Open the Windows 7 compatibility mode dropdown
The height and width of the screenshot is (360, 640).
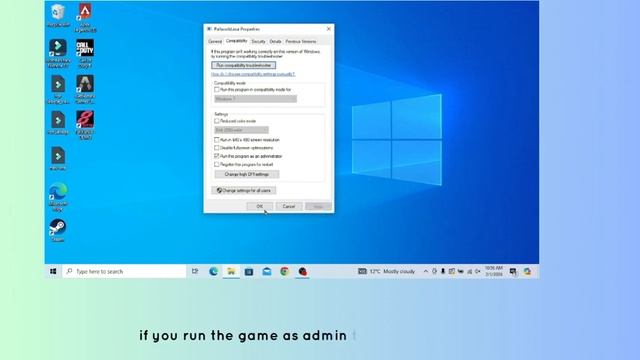point(256,99)
